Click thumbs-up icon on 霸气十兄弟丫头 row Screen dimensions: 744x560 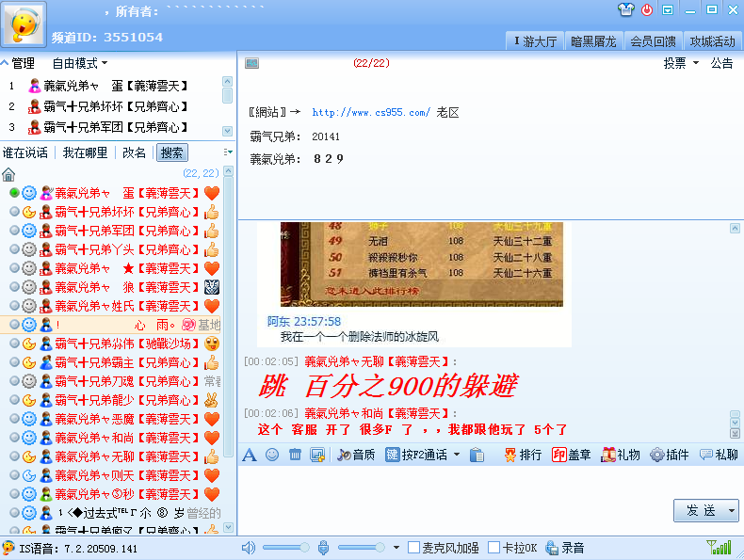[x=212, y=249]
